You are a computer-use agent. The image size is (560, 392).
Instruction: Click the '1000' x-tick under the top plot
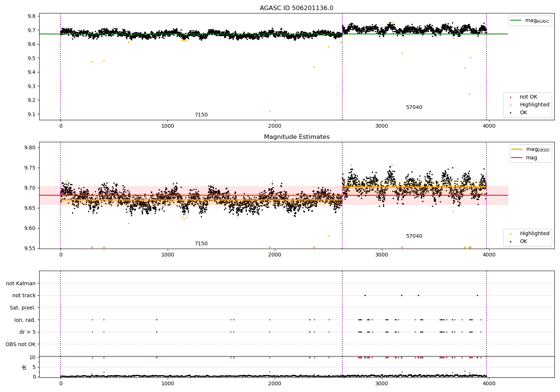pos(168,126)
